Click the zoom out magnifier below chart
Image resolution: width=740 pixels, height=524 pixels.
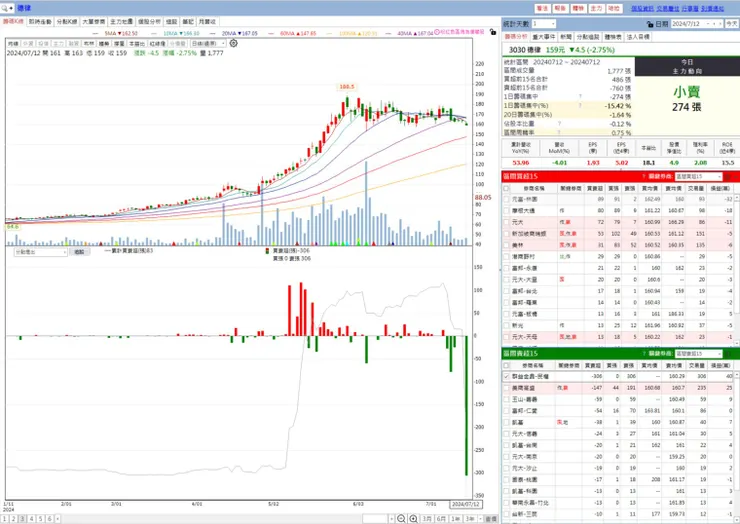click(401, 519)
